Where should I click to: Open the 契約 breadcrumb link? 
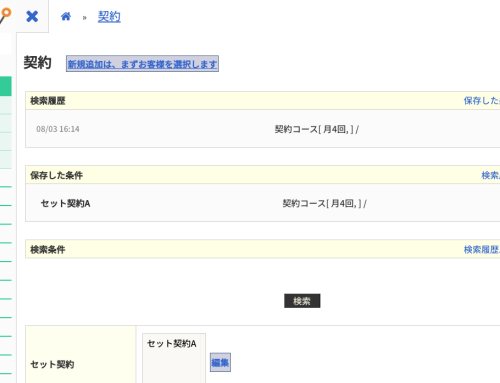click(x=109, y=17)
